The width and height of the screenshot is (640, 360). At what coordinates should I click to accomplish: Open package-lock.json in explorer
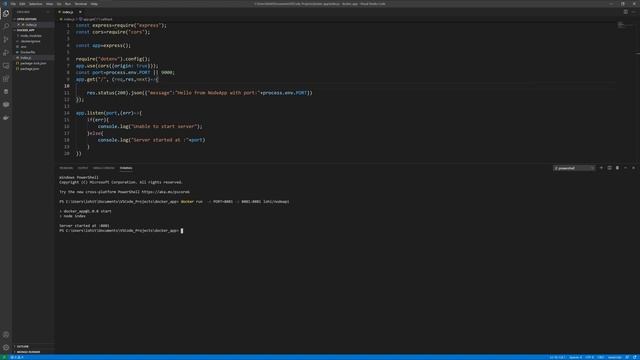[33, 63]
